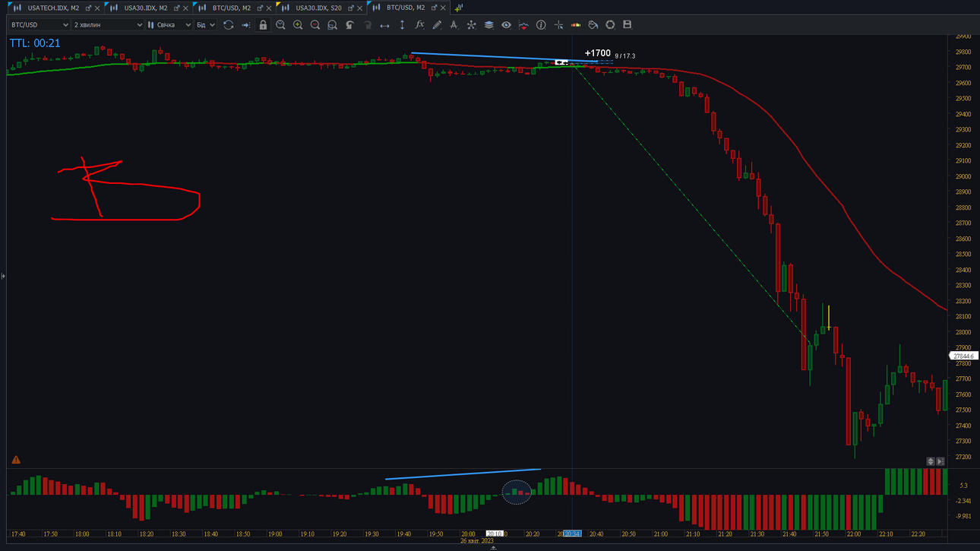The width and height of the screenshot is (980, 551).
Task: Click the blue trend line above candles
Action: click(504, 57)
